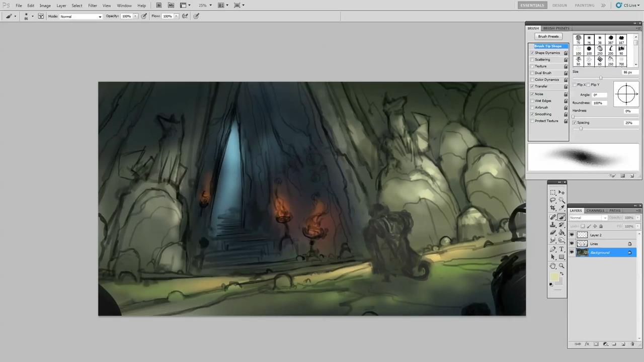644x362 pixels.
Task: Add layer style fx icon
Action: (x=587, y=344)
